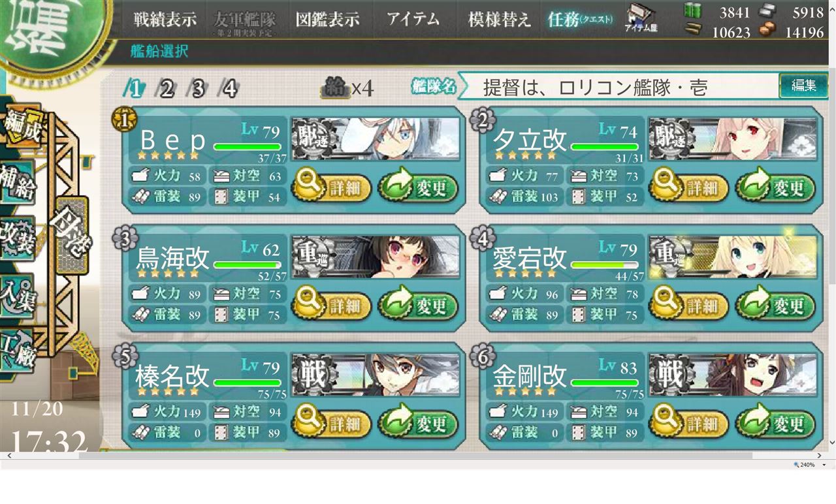Click 編集 to edit fleet name

click(803, 86)
